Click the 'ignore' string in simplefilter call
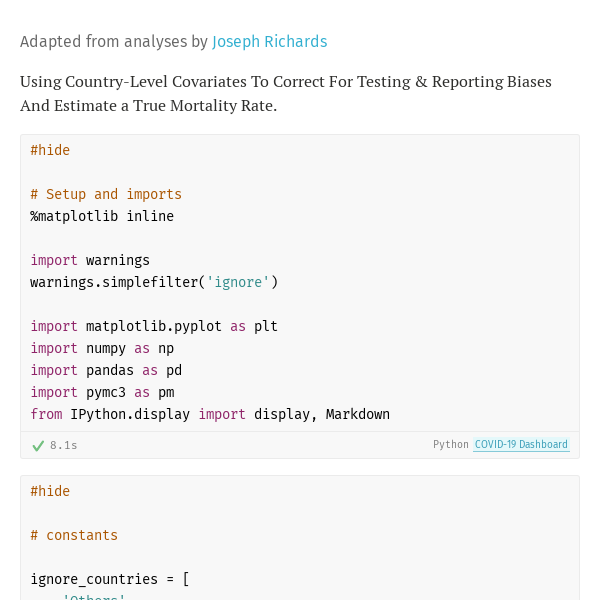The width and height of the screenshot is (600, 600). point(238,282)
